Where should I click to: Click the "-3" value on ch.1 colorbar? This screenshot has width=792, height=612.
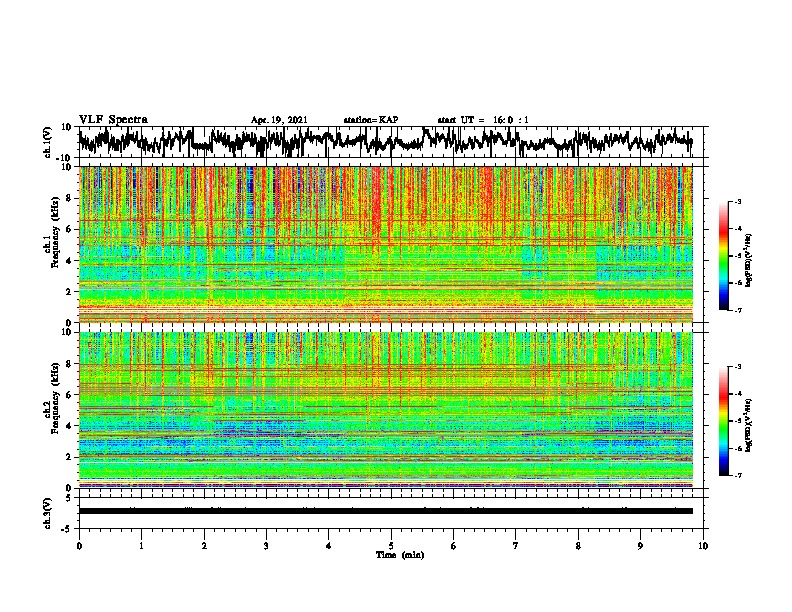coord(738,201)
